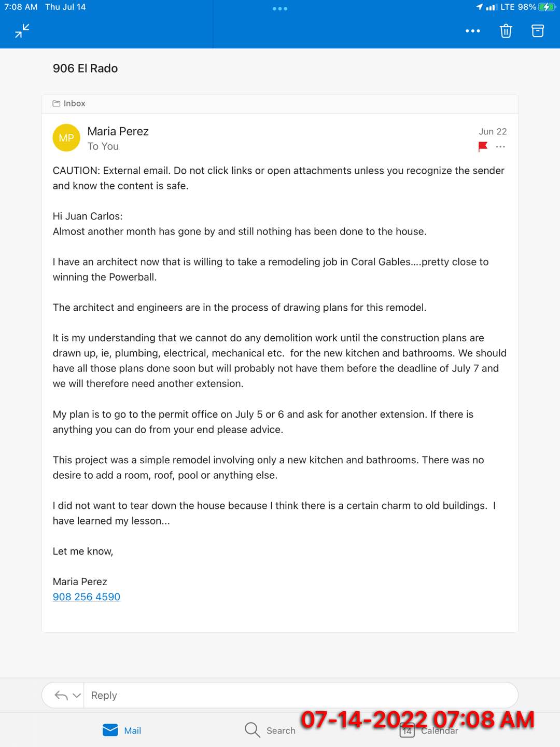The height and width of the screenshot is (747, 560).
Task: Expand recipient details on To You
Action: coord(103,146)
